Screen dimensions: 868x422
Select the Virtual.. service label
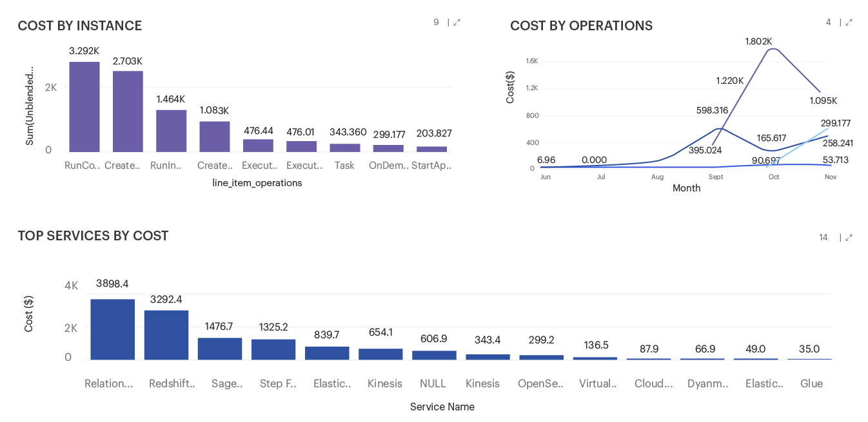[x=598, y=383]
